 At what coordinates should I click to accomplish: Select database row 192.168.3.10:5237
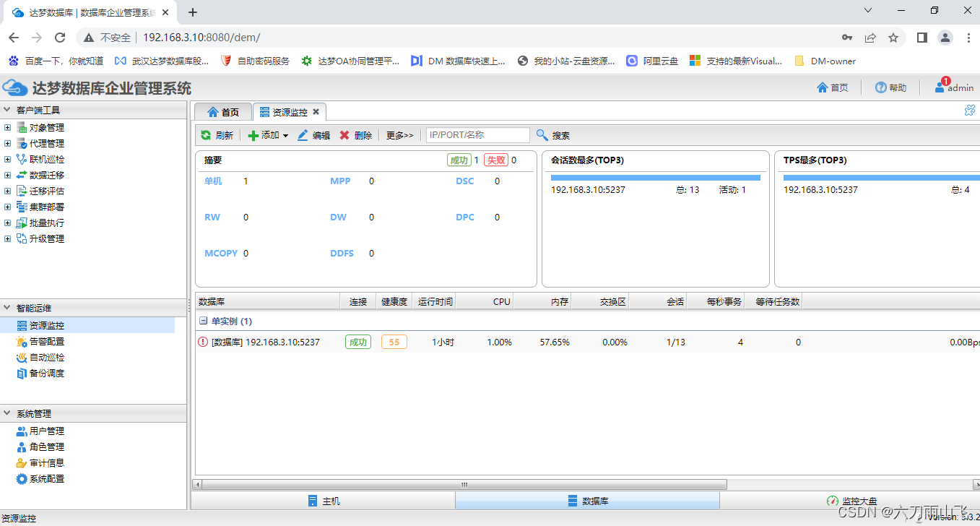pos(587,342)
